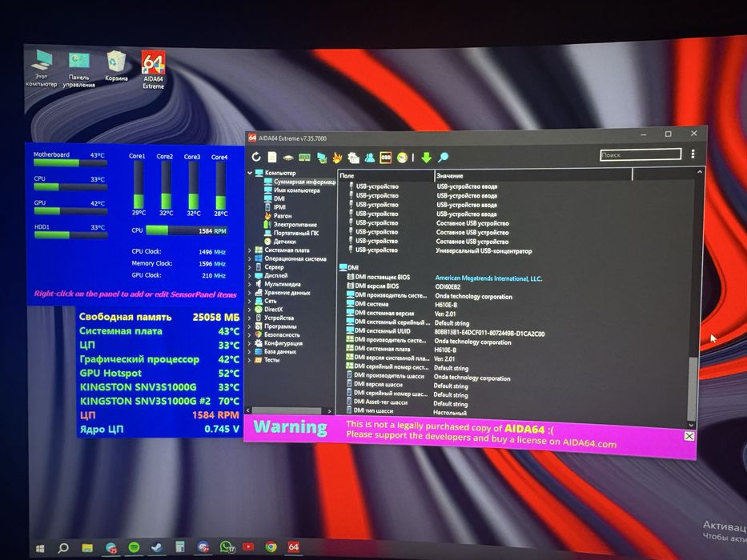Open File Explorer from the taskbar
Screen dimensions: 747x560
[x=86, y=548]
